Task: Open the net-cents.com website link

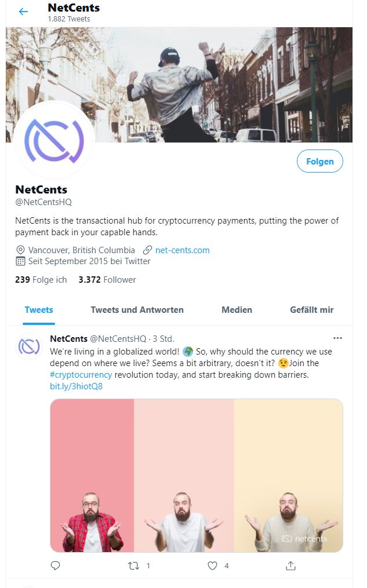Action: [x=183, y=249]
